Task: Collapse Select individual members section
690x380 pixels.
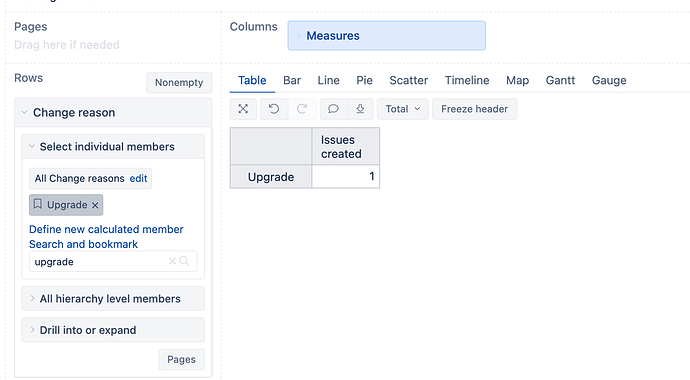Action: tap(32, 146)
